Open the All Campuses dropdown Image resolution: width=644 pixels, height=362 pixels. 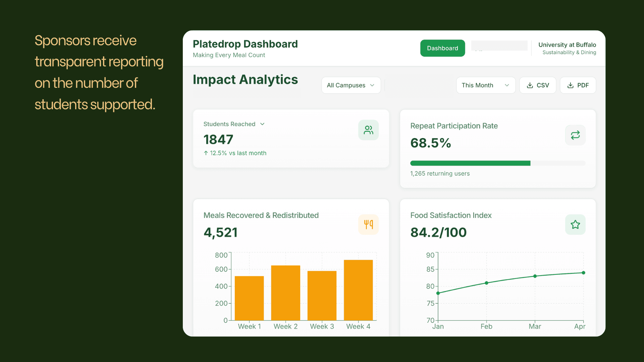(351, 85)
